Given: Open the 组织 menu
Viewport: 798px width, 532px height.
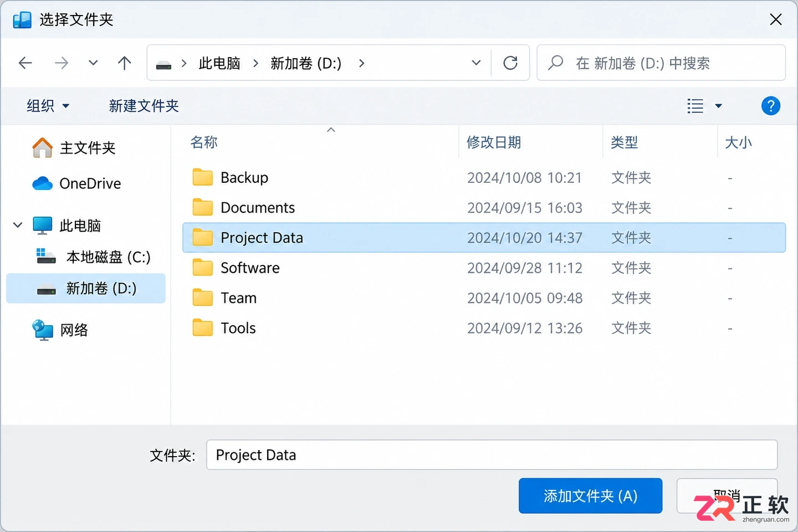Looking at the screenshot, I should click(x=48, y=106).
